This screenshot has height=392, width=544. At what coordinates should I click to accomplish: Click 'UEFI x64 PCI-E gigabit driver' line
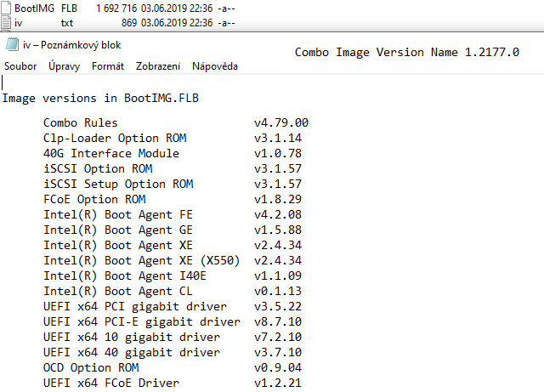click(x=142, y=322)
